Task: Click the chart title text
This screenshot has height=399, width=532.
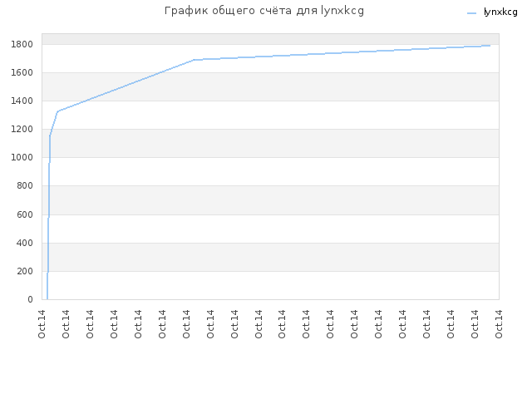Action: (264, 11)
